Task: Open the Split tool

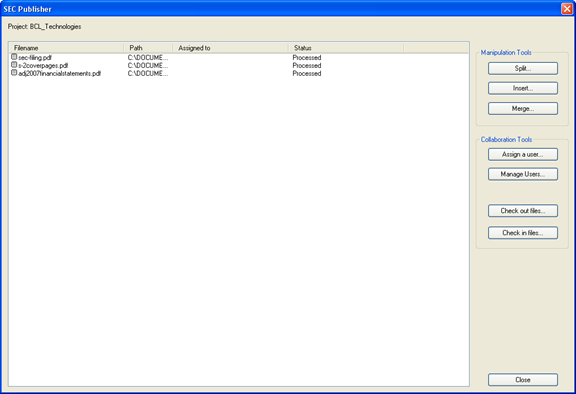Action: pos(523,68)
